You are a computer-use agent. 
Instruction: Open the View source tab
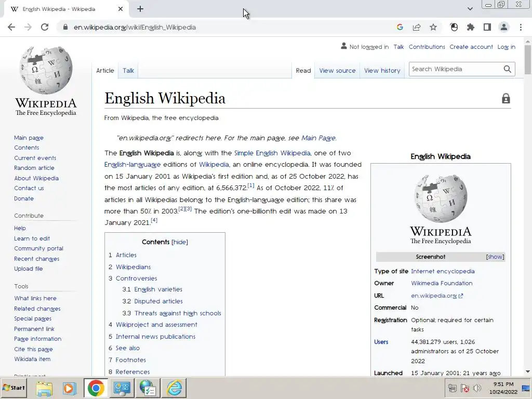click(337, 71)
